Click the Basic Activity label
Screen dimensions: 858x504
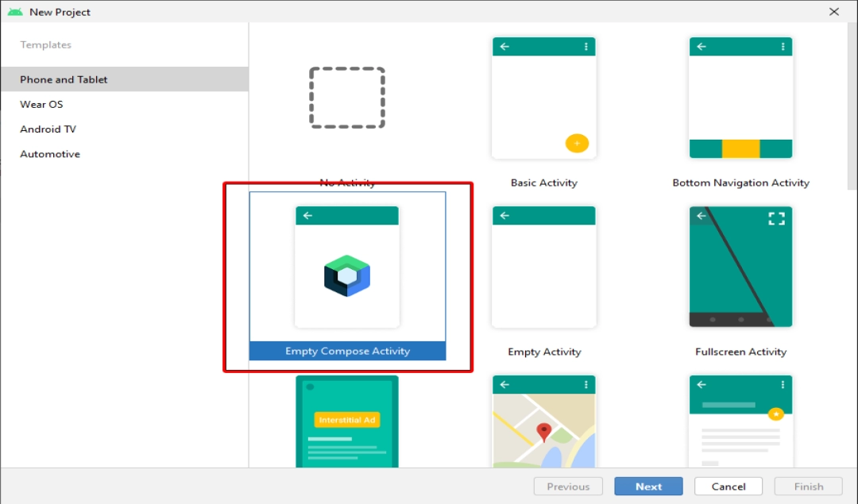tap(544, 183)
